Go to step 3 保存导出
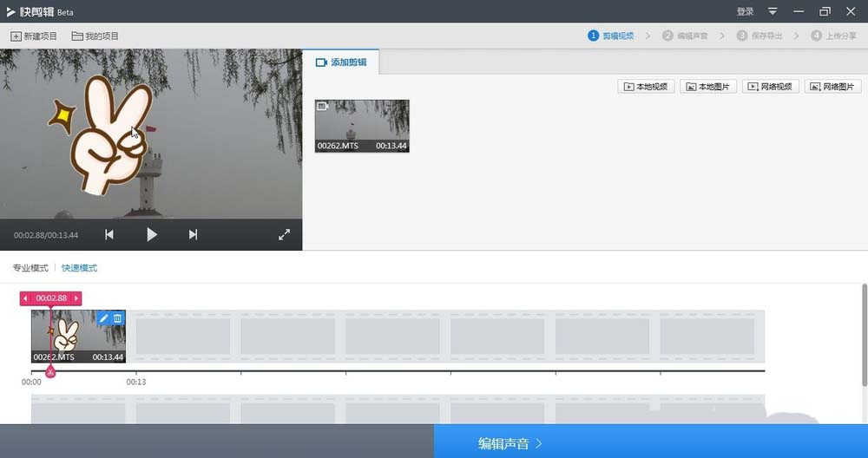 (759, 36)
